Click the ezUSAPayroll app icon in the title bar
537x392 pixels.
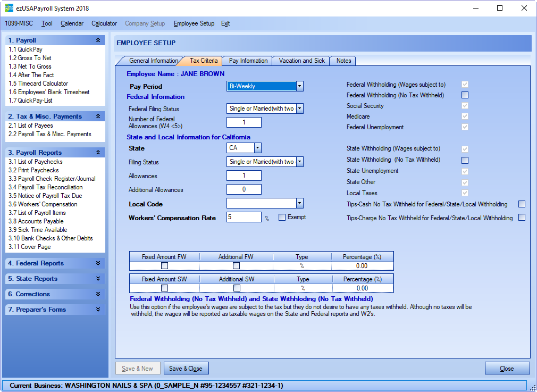pos(9,9)
